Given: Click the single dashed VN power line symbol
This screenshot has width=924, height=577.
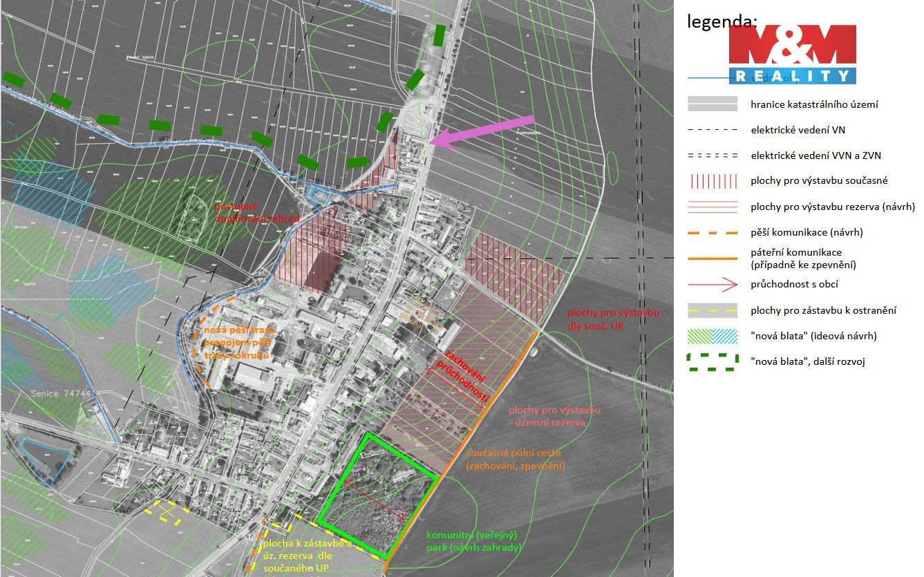Looking at the screenshot, I should (x=712, y=130).
